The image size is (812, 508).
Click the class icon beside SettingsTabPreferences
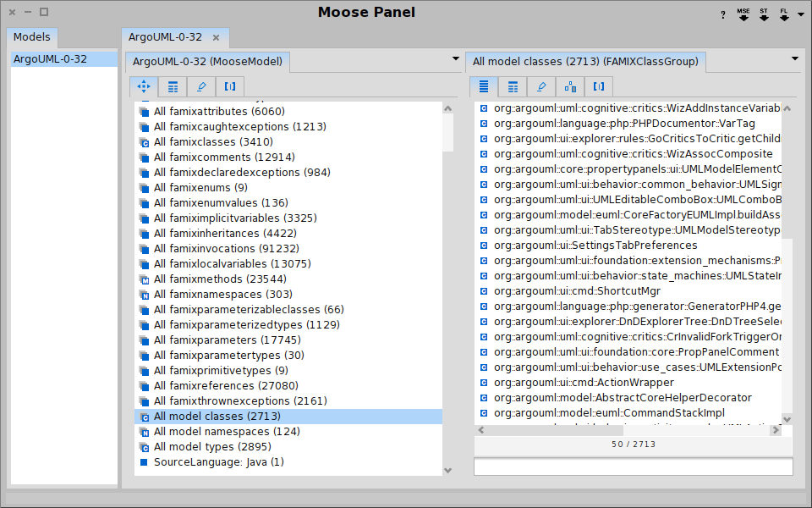coord(484,246)
